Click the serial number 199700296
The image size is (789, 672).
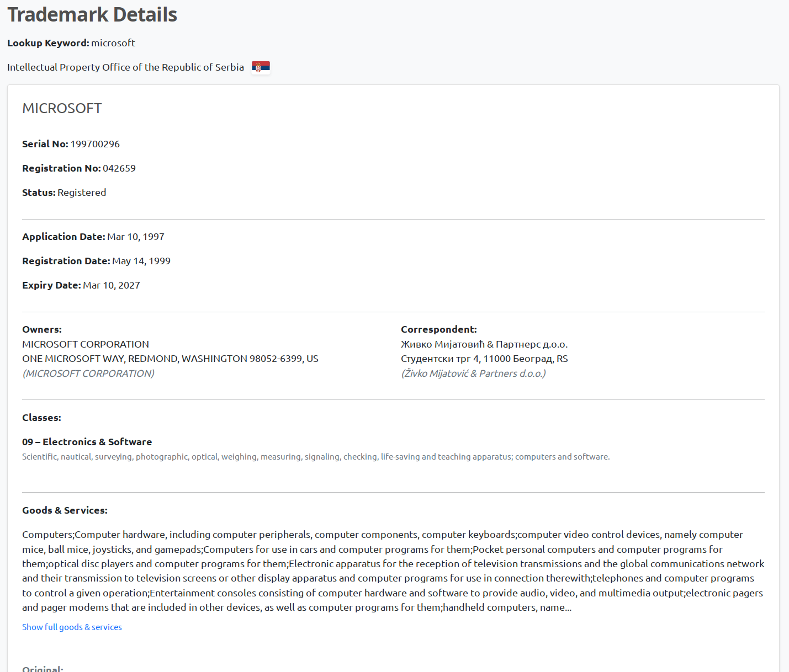click(x=95, y=144)
